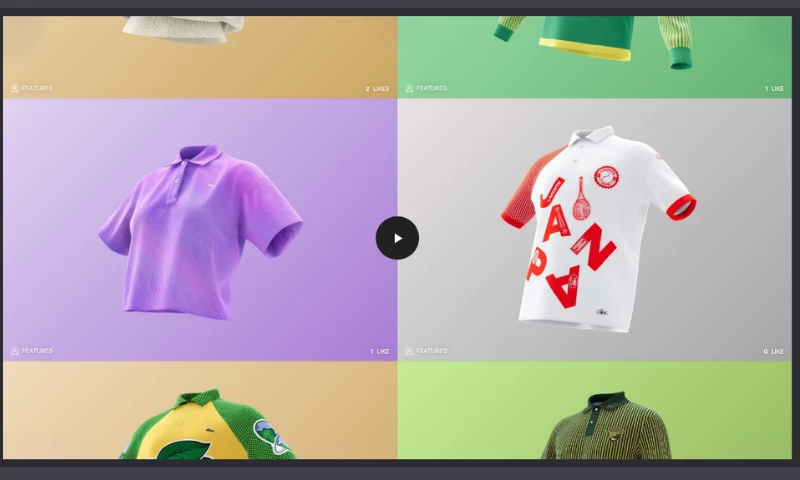
Task: Open the dark green striped polo tile
Action: tap(594, 410)
